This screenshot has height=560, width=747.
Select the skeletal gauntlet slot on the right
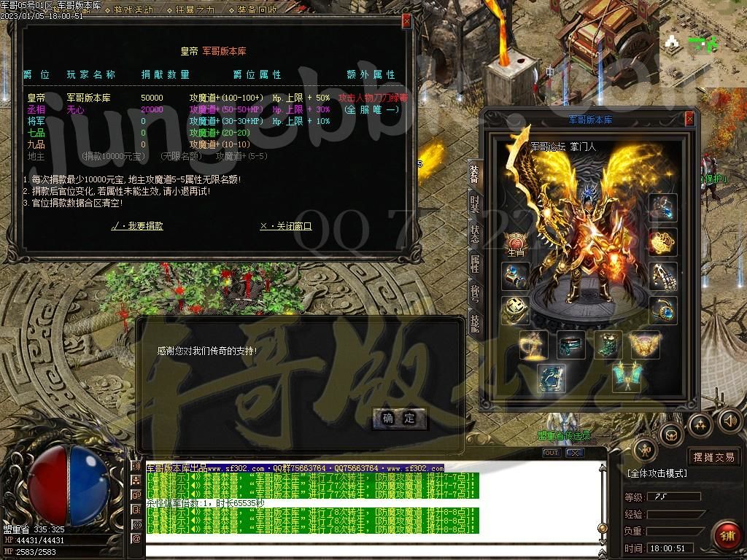(662, 276)
